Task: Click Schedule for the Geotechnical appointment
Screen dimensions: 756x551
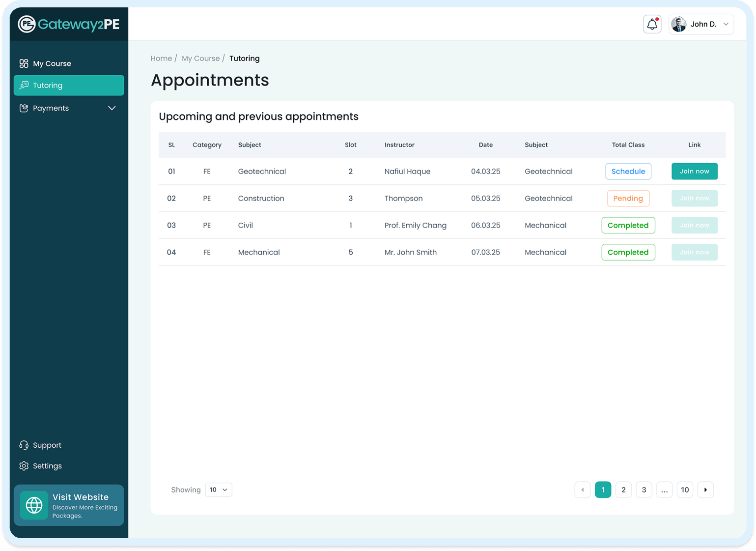Action: click(x=628, y=171)
